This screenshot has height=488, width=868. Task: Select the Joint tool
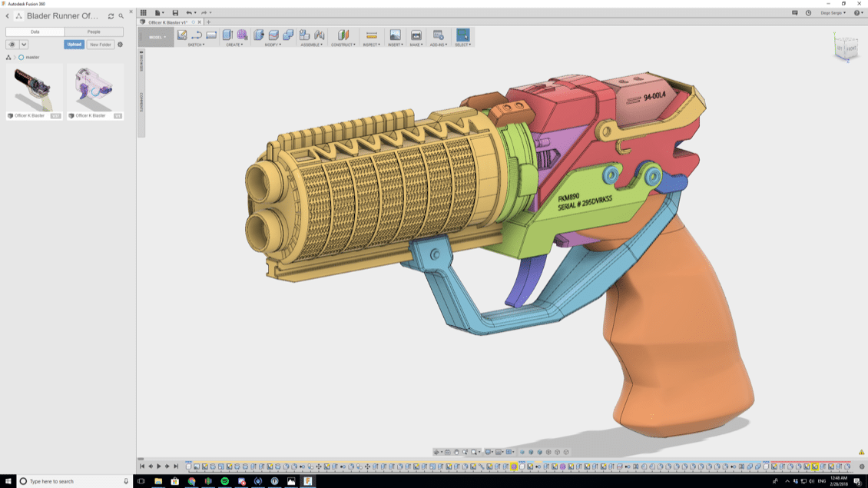320,35
